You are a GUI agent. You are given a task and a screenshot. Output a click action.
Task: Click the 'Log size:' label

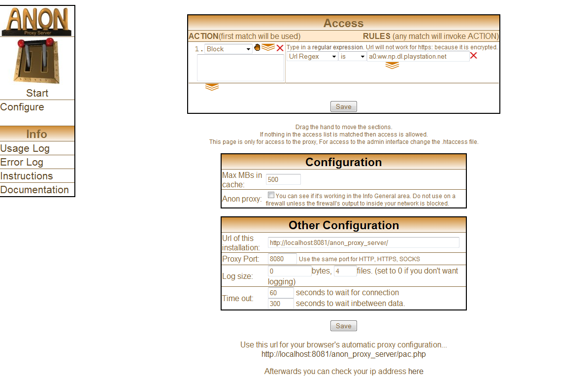click(x=237, y=276)
